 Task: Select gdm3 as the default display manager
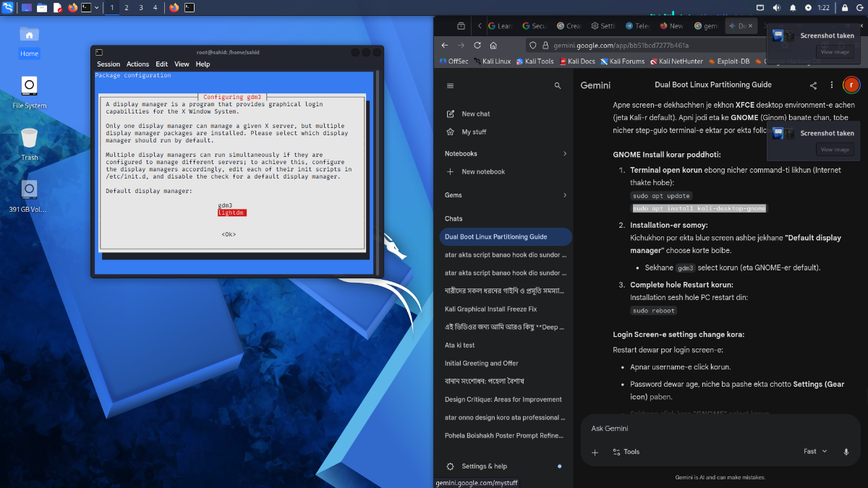click(225, 205)
